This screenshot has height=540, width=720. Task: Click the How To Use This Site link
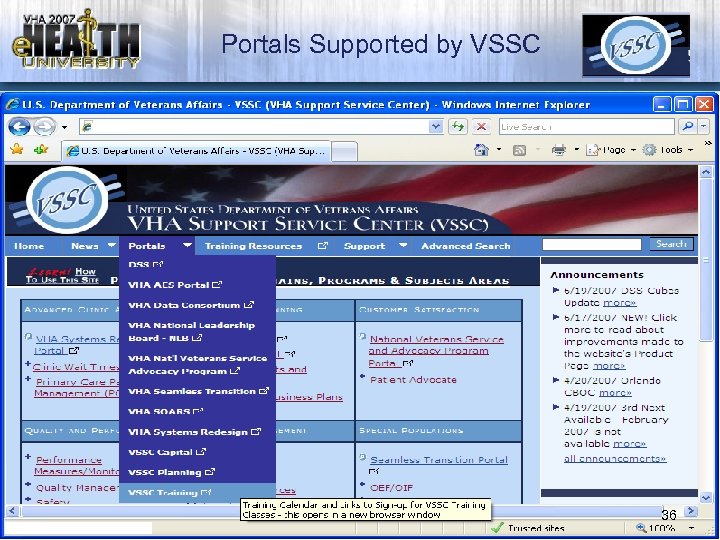point(62,275)
